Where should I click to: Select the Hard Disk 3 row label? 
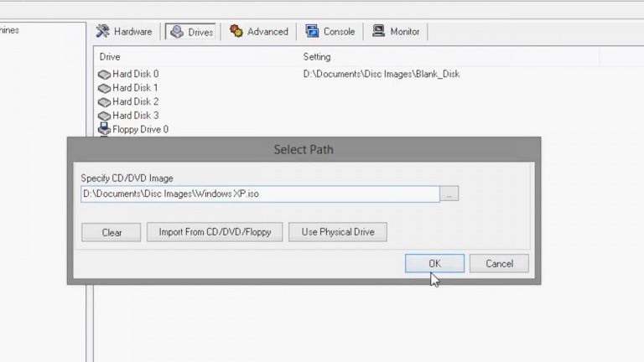click(136, 116)
